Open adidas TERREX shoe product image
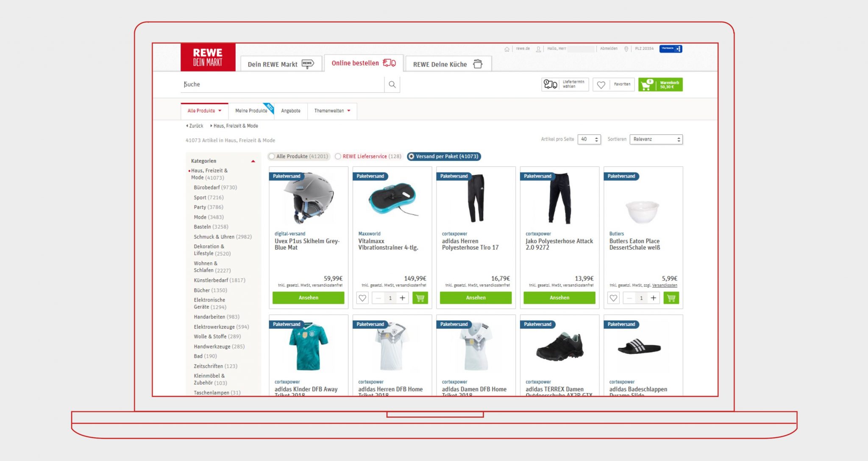This screenshot has width=868, height=461. click(x=559, y=347)
